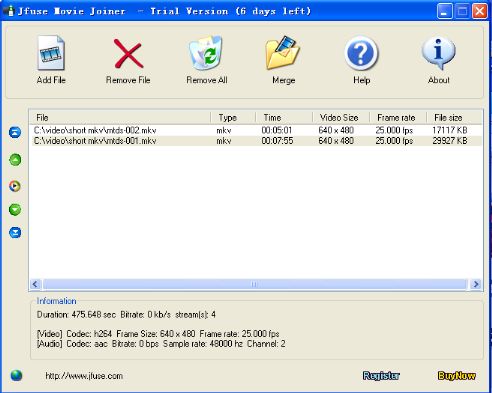Select the mtds-002.mkv file row
Image resolution: width=492 pixels, height=393 pixels.
coord(256,130)
